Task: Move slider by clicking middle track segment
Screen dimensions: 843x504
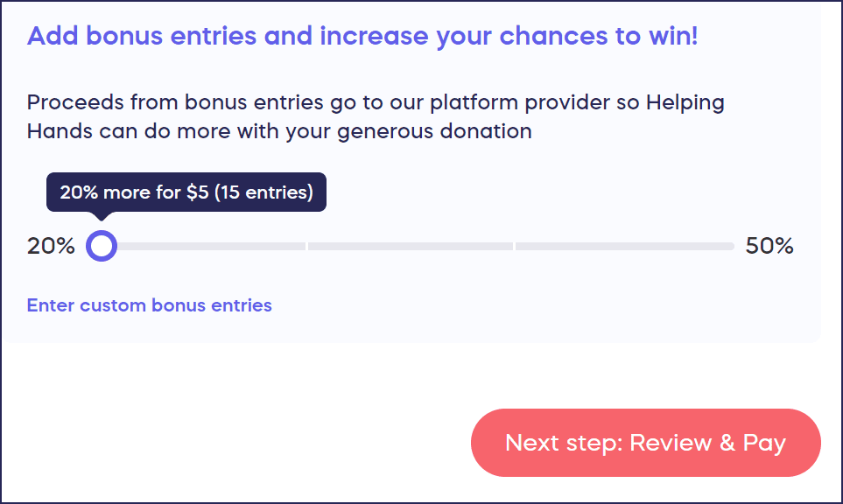Action: point(411,246)
